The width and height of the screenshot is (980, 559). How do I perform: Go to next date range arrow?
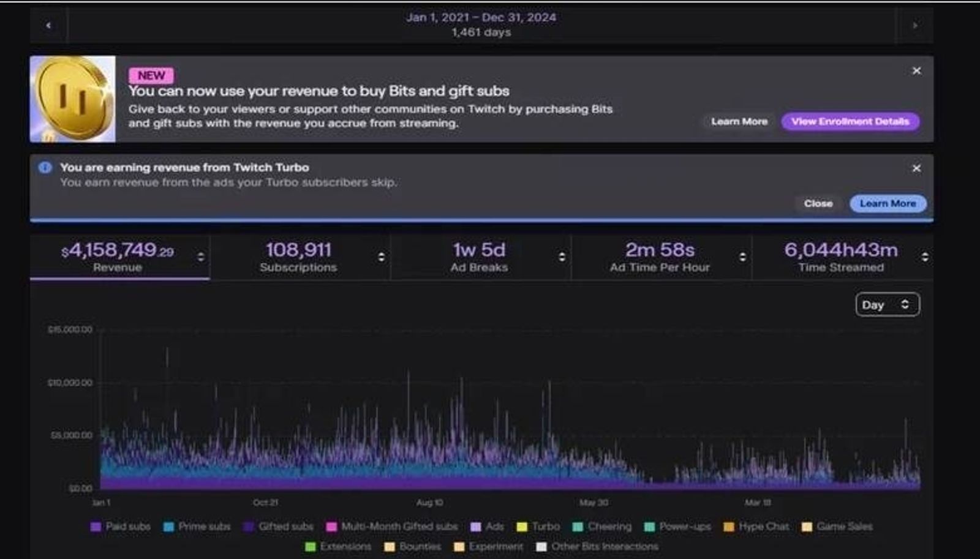[x=914, y=25]
